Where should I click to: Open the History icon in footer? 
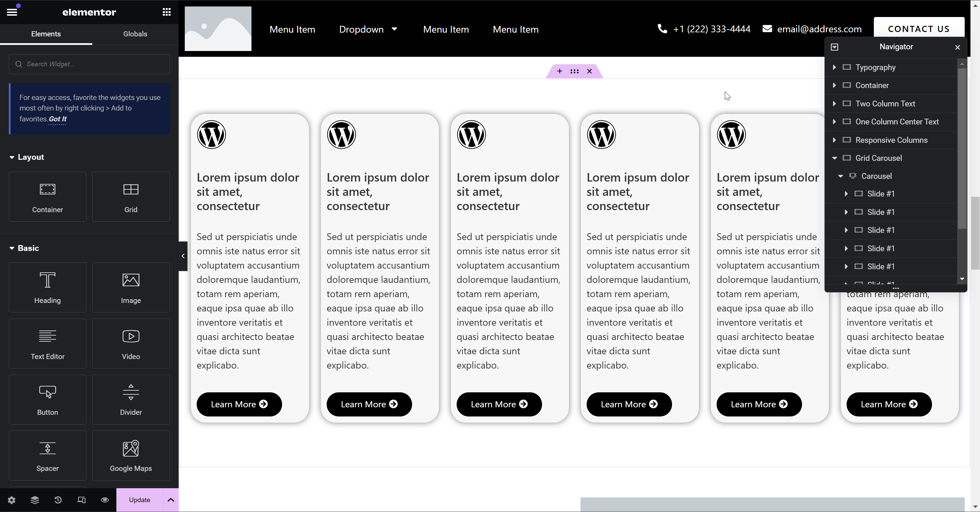coord(58,500)
